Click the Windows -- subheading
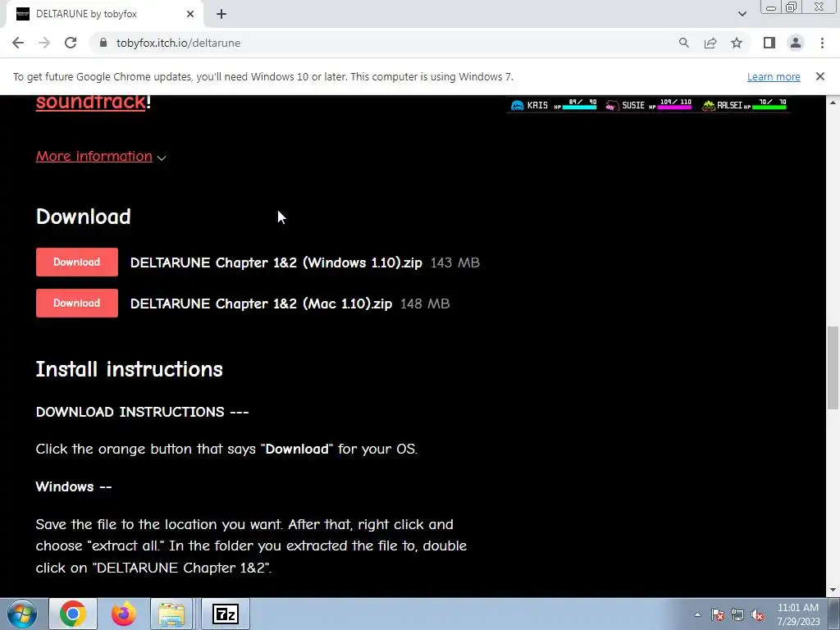This screenshot has height=630, width=840. pos(73,486)
